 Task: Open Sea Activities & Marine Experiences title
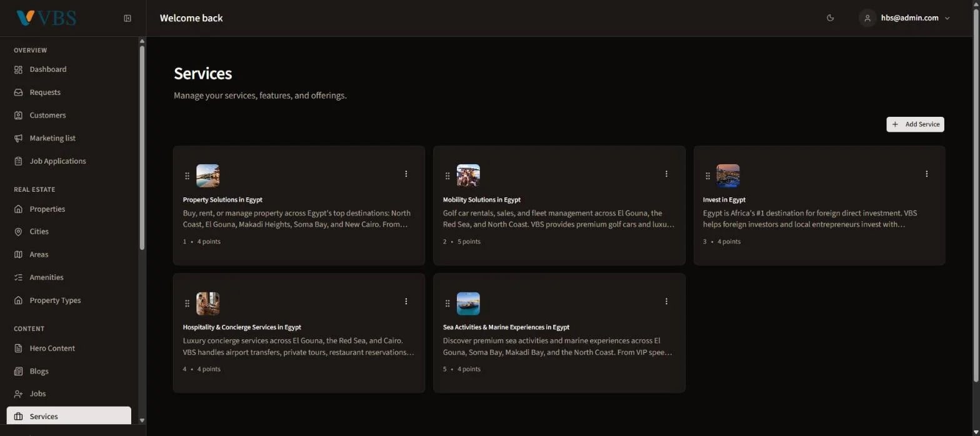tap(506, 327)
